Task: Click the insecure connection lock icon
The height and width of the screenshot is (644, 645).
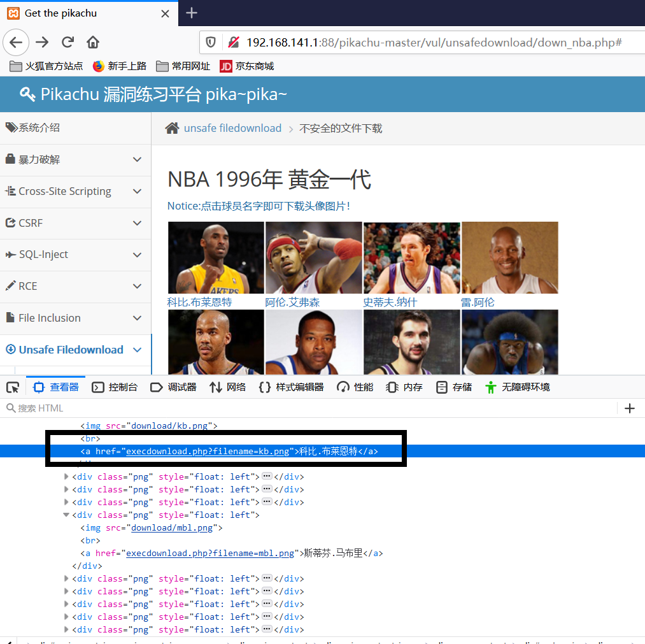Action: tap(234, 43)
